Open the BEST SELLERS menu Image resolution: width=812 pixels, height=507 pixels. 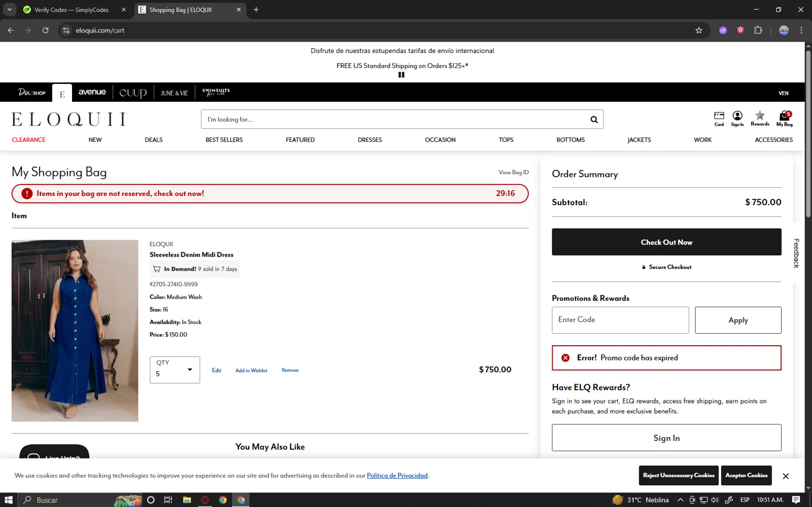pyautogui.click(x=224, y=140)
